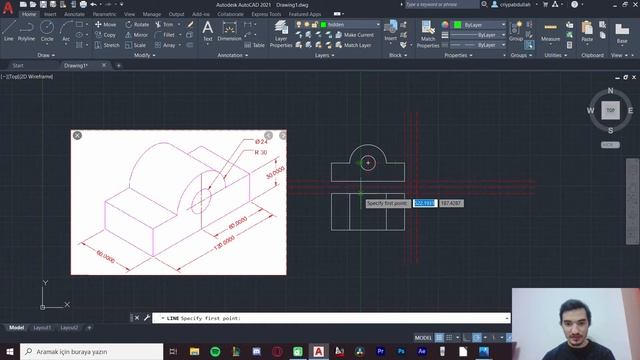Add a new layout tab

(89, 327)
